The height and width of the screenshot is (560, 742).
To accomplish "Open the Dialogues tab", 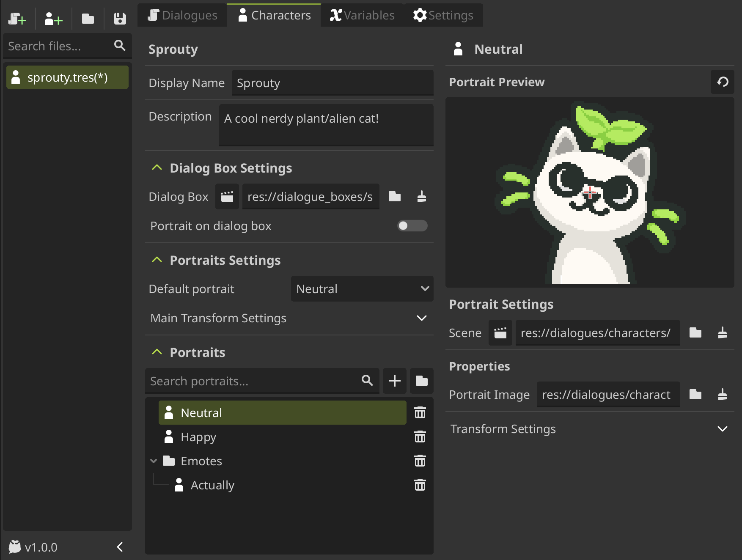I will 182,15.
